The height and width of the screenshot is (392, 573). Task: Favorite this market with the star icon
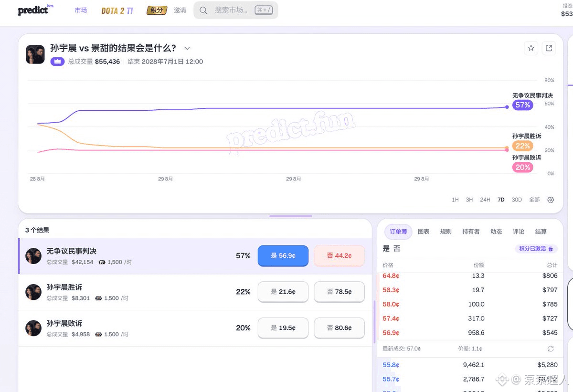[531, 48]
